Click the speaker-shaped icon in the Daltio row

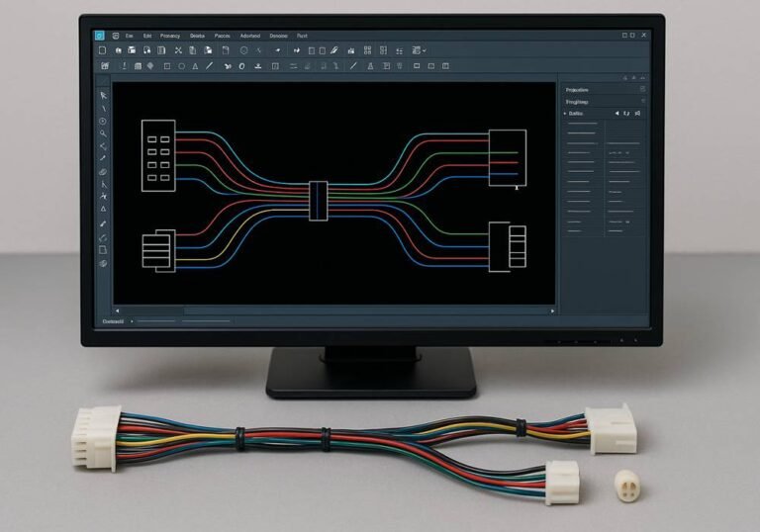point(617,114)
